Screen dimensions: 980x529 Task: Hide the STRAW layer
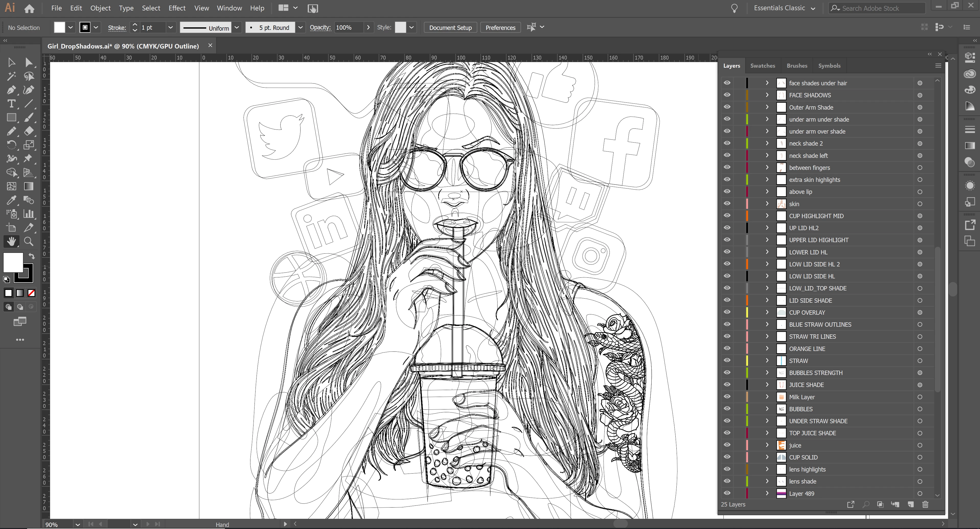point(727,360)
